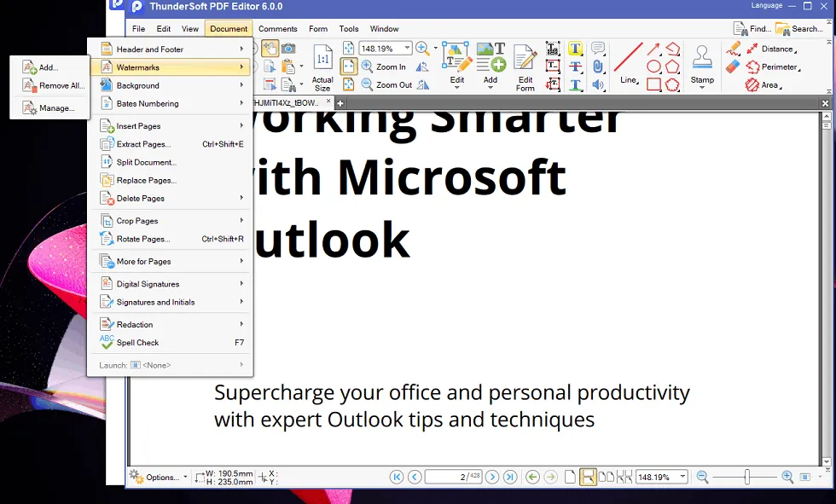Open the zoom percentage dropdown in toolbar
836x504 pixels.
point(407,49)
